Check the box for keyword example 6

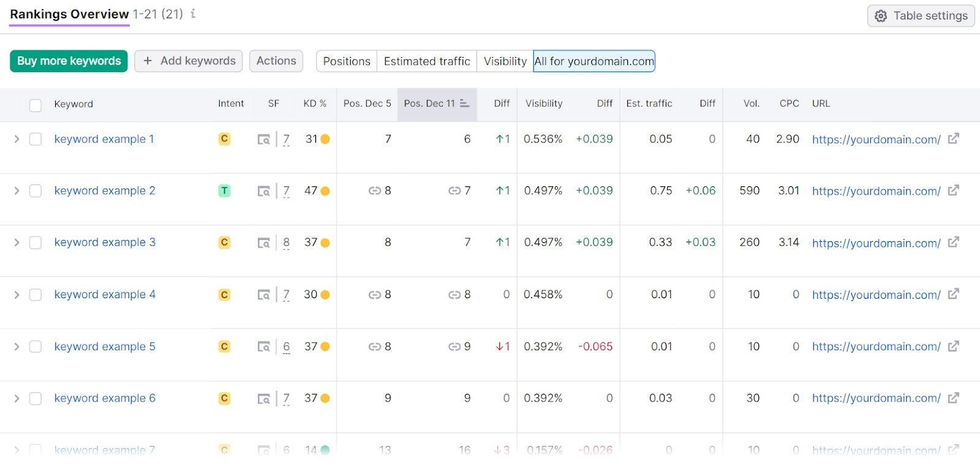click(x=36, y=399)
